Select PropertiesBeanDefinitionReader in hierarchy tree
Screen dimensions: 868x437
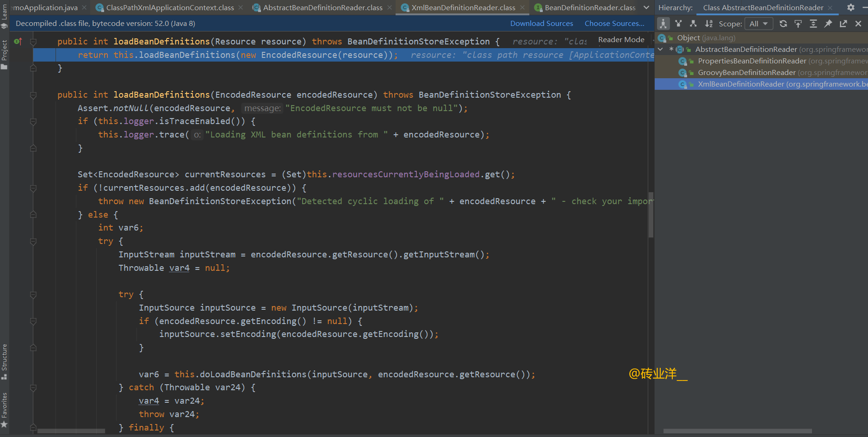[x=761, y=61]
